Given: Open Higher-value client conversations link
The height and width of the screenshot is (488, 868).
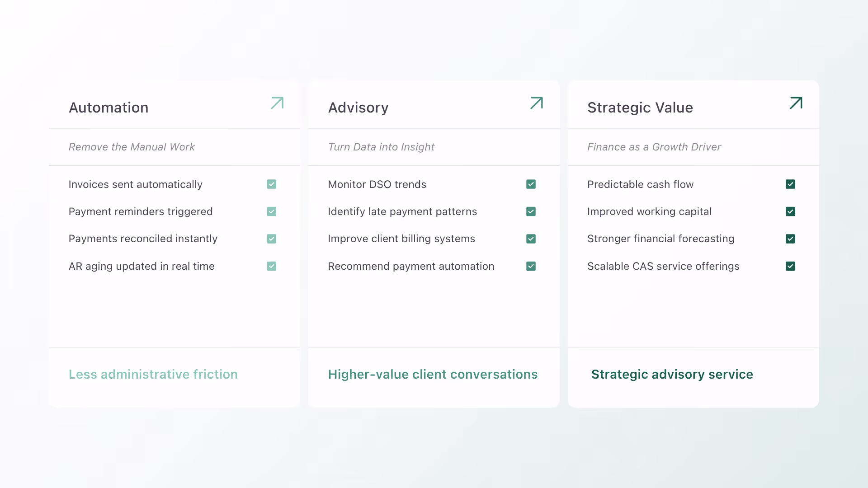Looking at the screenshot, I should [433, 374].
